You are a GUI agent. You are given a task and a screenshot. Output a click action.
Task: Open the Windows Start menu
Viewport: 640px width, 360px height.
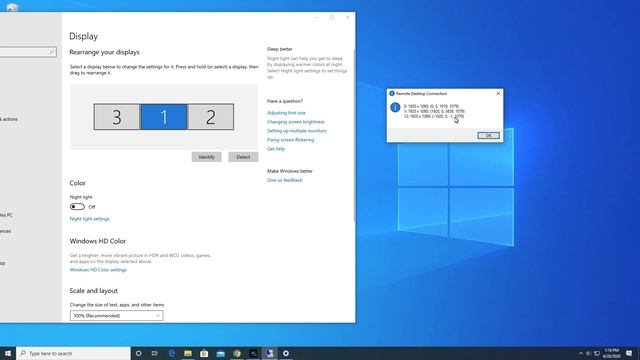tap(8, 353)
